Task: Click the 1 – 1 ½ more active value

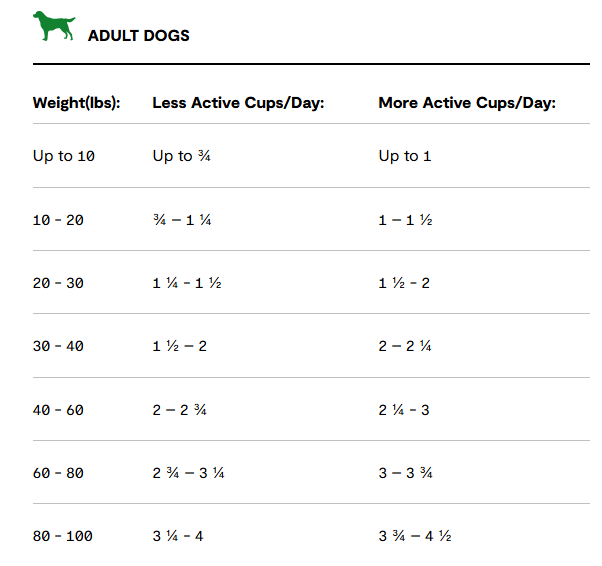Action: 405,220
